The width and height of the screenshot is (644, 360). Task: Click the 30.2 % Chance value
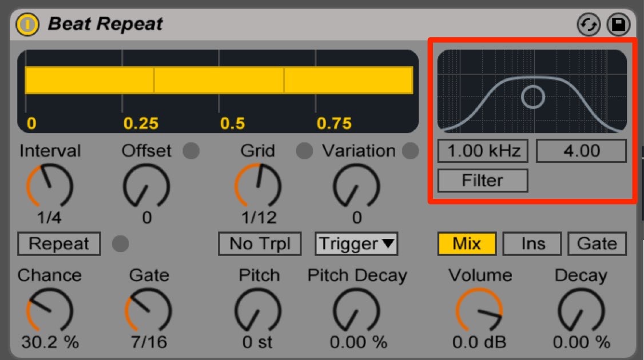pyautogui.click(x=50, y=342)
